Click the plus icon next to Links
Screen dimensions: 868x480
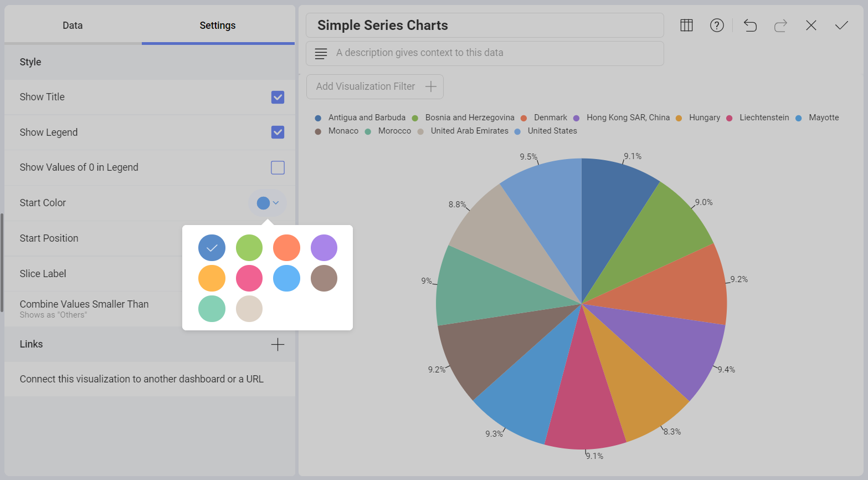pyautogui.click(x=278, y=344)
